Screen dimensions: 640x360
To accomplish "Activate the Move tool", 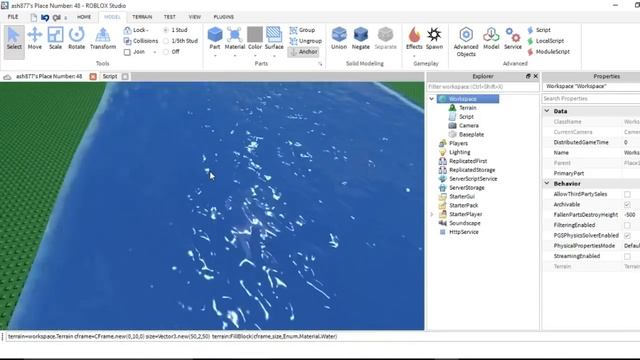I will coord(35,39).
